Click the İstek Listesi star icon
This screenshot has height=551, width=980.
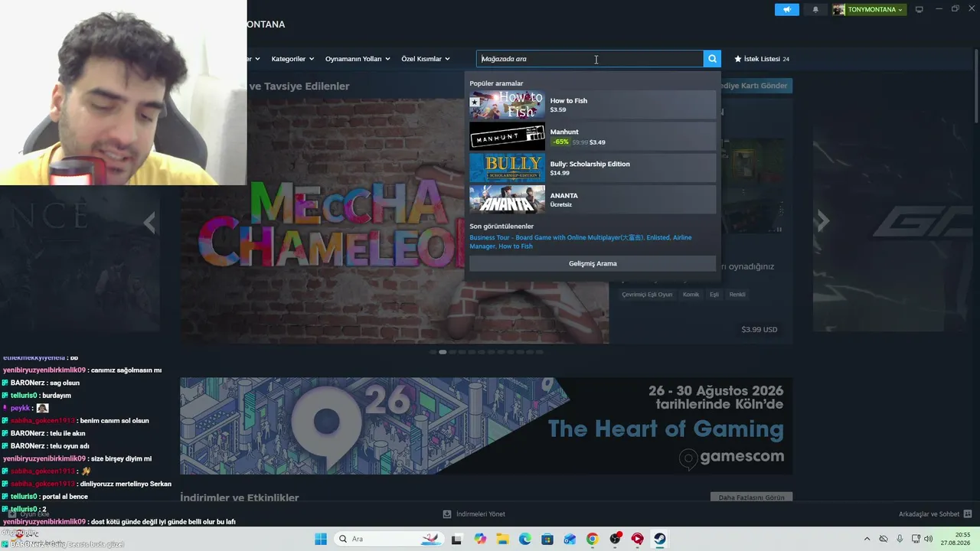(738, 59)
